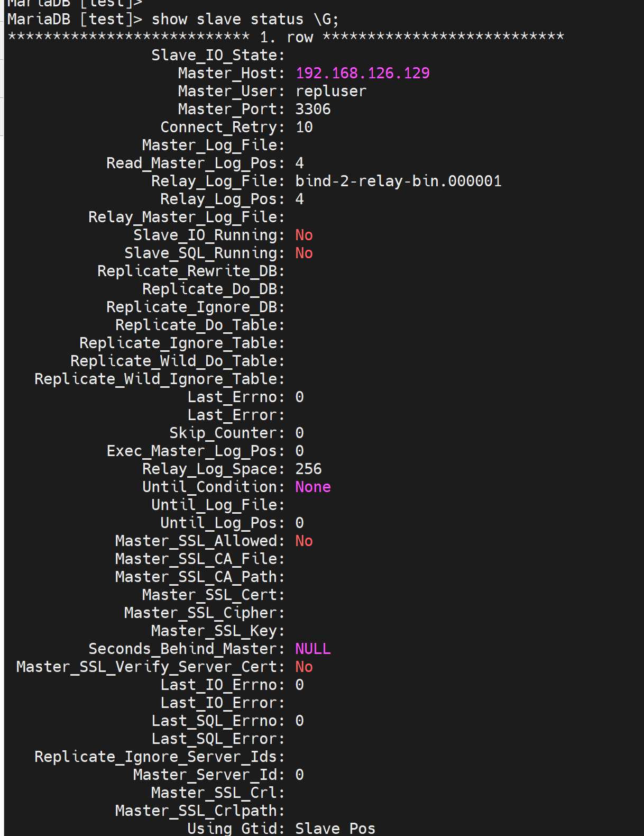Click the Last_SQL_Error field label
Image resolution: width=644 pixels, height=836 pixels.
(x=218, y=739)
